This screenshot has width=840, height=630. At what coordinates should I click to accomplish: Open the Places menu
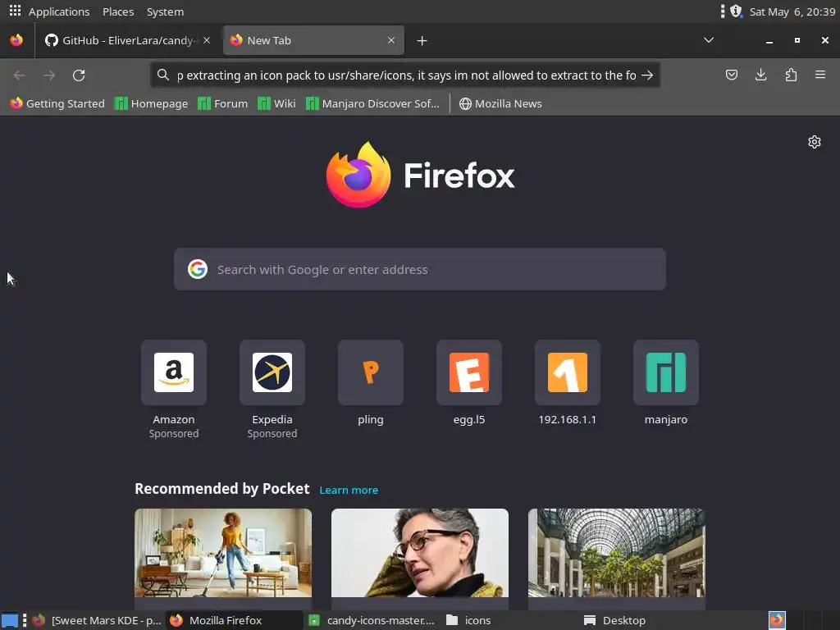coord(118,11)
